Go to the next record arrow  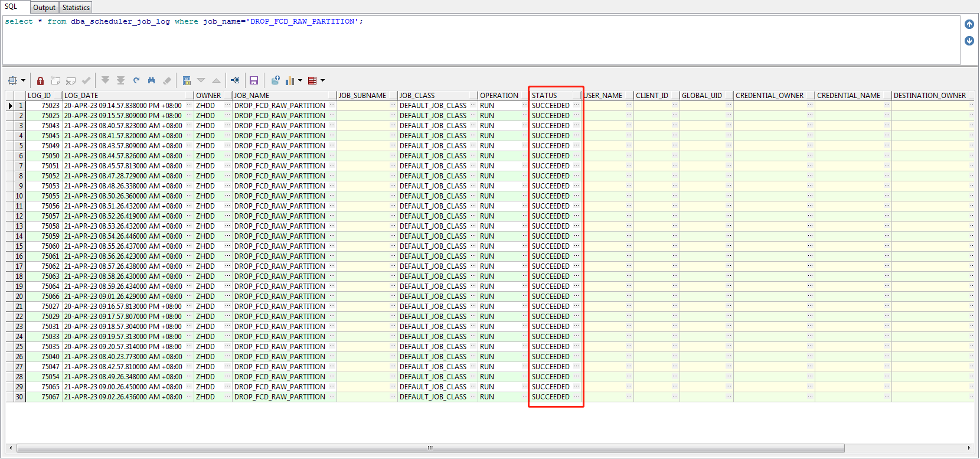(201, 80)
